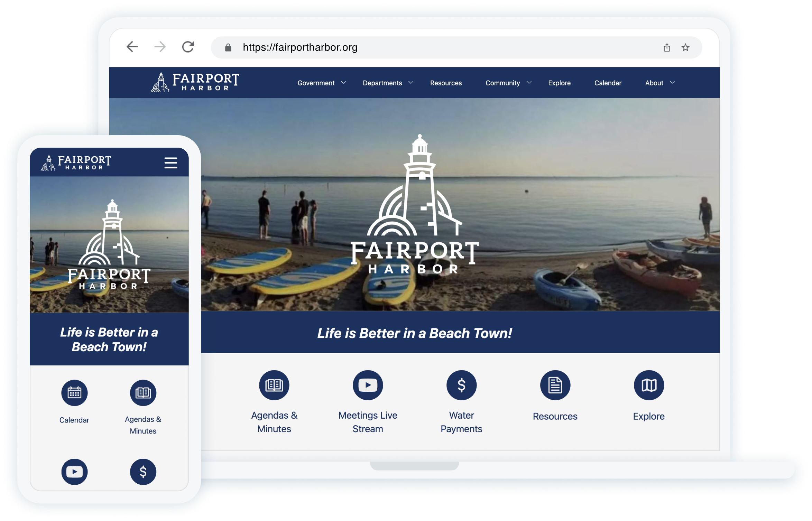Click the desktop Explore quick link text
Viewport: 812px width, 521px height.
click(649, 416)
